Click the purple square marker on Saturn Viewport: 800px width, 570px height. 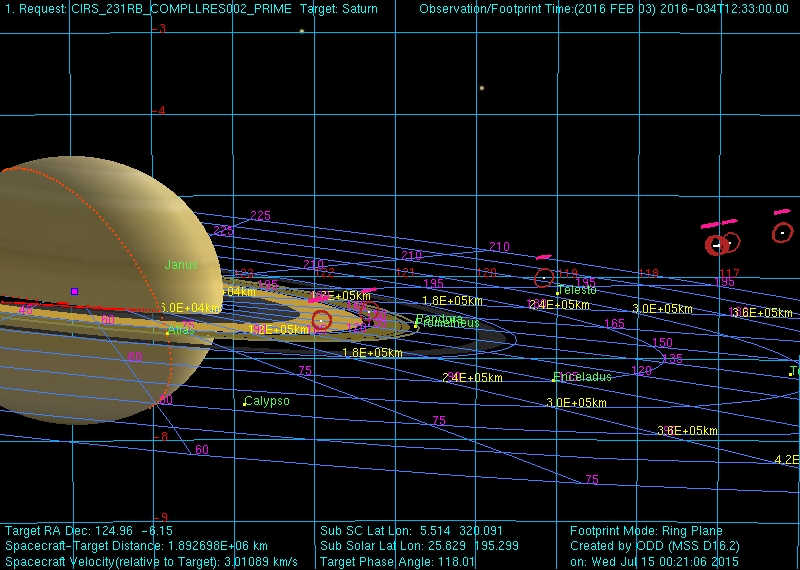(x=74, y=292)
